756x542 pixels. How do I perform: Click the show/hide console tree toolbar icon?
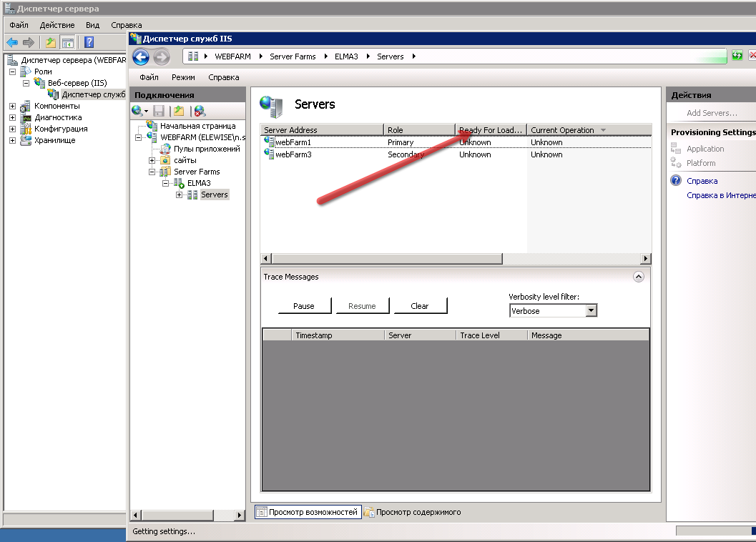pyautogui.click(x=67, y=42)
